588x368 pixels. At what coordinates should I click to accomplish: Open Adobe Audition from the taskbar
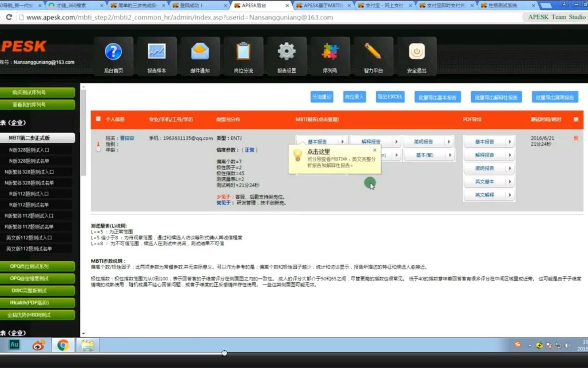14,344
